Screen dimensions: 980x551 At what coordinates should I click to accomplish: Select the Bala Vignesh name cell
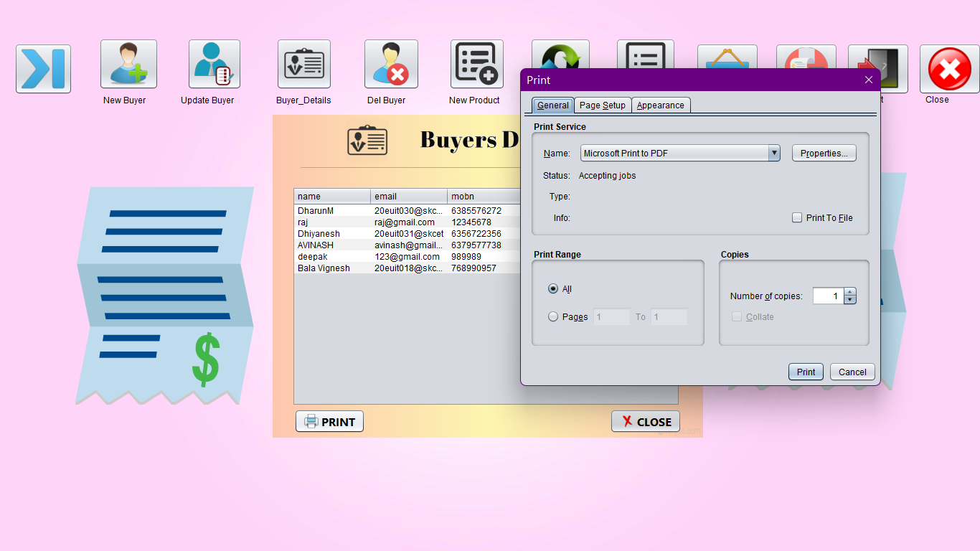coord(332,268)
